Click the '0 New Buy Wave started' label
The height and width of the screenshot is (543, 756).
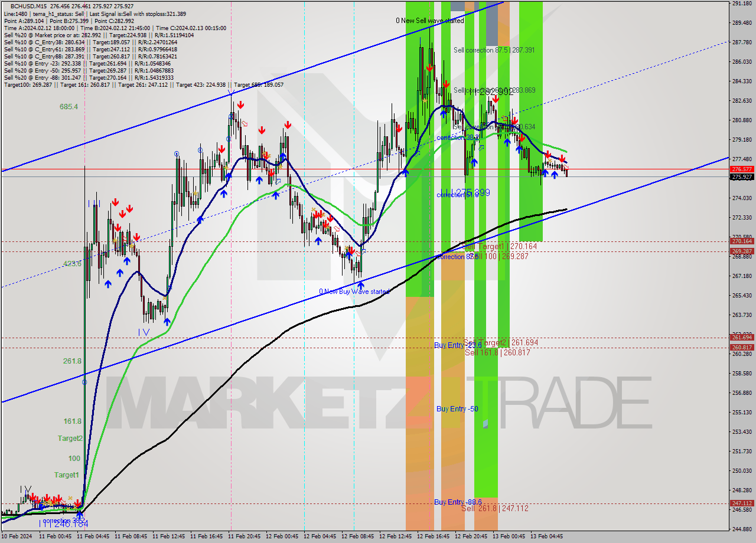point(354,292)
